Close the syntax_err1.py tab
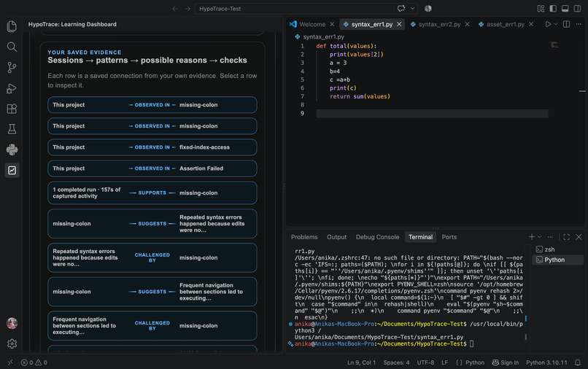The height and width of the screenshot is (369, 588). 399,24
